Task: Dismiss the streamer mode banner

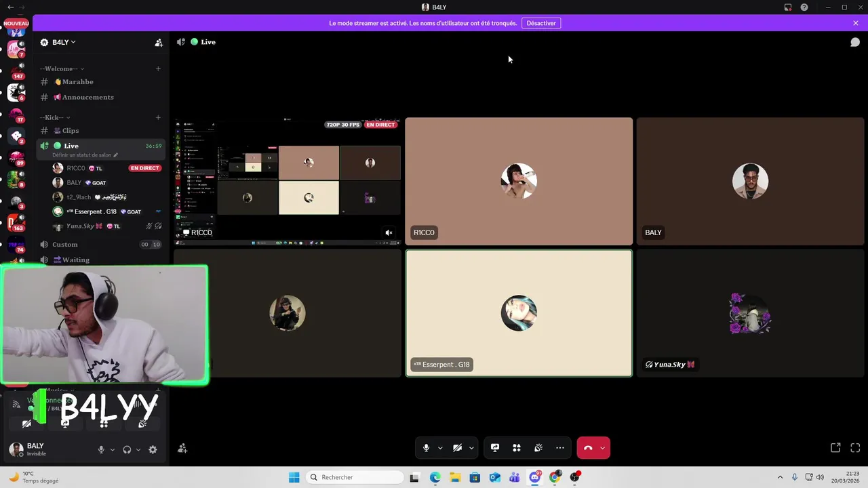Action: click(856, 23)
